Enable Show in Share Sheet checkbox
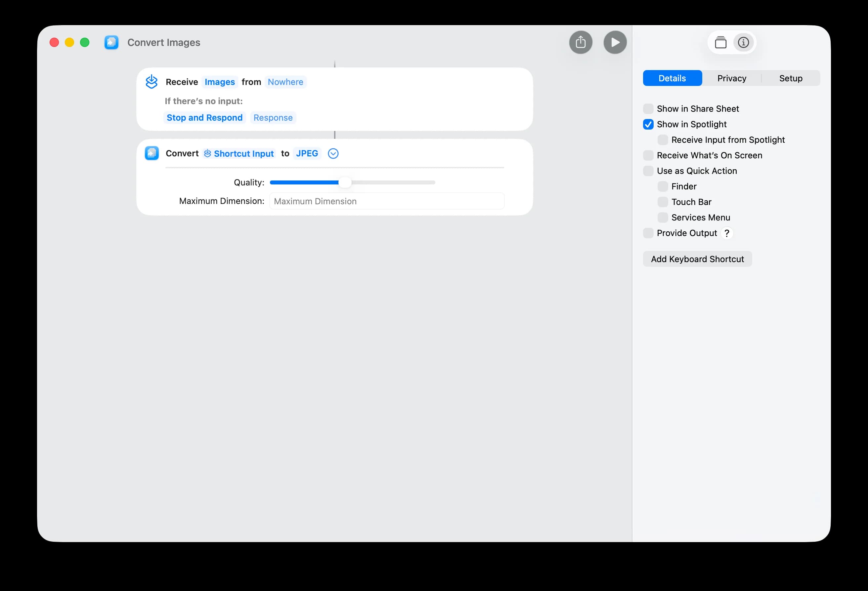 (x=648, y=108)
